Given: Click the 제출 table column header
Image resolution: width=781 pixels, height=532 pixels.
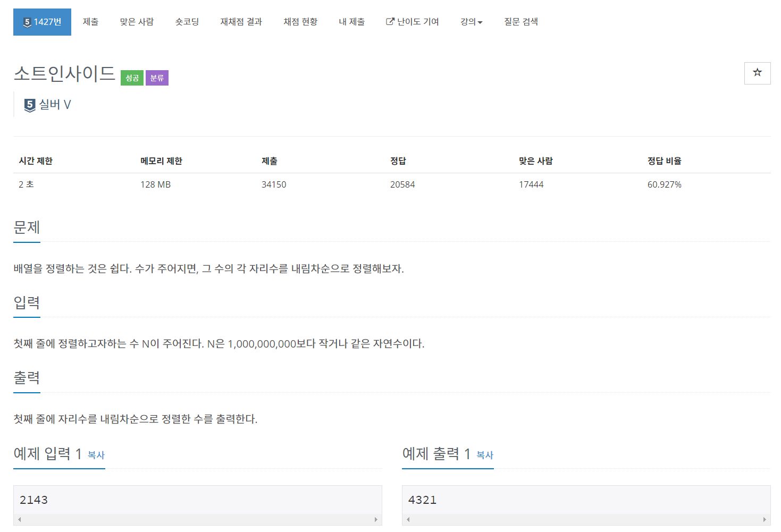Looking at the screenshot, I should pyautogui.click(x=270, y=161).
